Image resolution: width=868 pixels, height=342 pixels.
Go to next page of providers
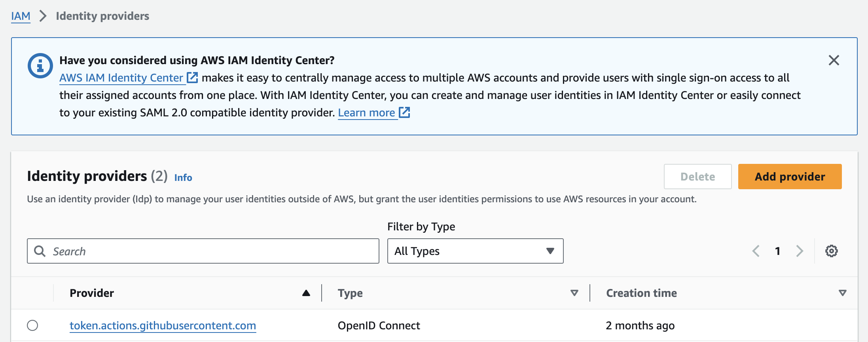[x=800, y=251]
